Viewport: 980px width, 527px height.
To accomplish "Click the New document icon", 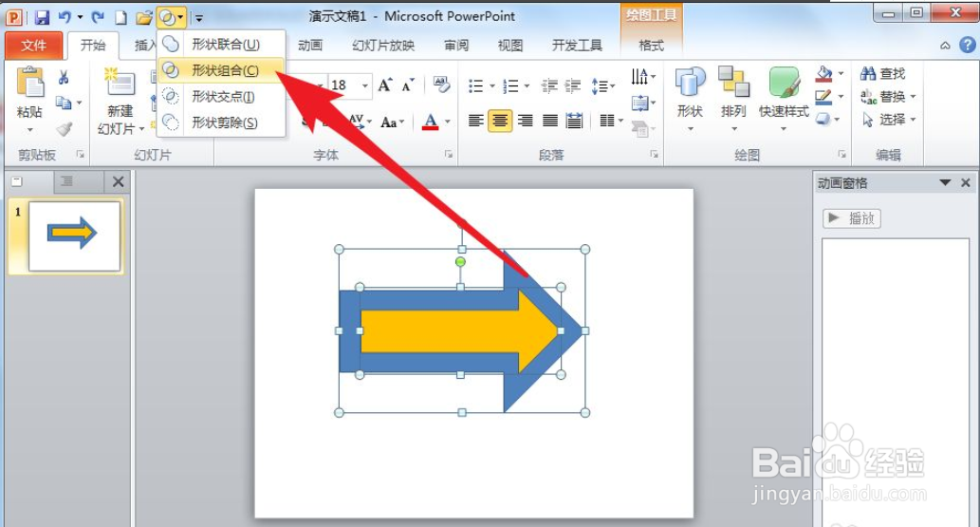I will click(121, 17).
